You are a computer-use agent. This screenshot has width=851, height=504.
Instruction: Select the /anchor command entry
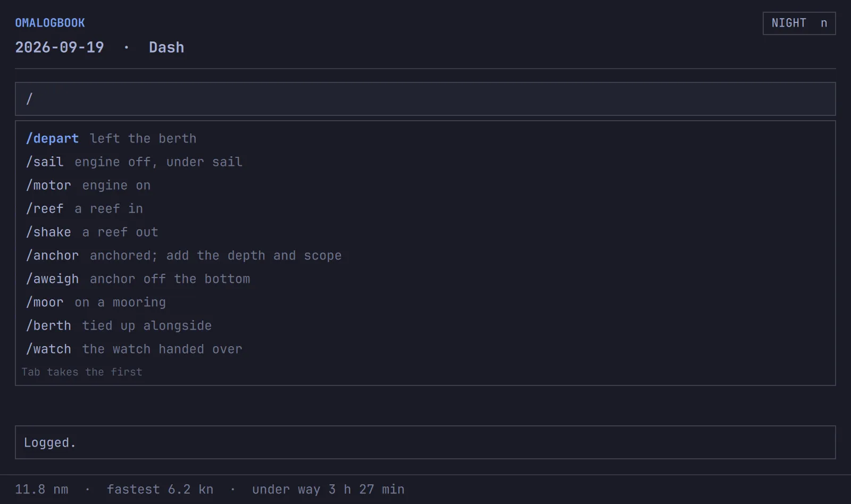click(x=425, y=255)
